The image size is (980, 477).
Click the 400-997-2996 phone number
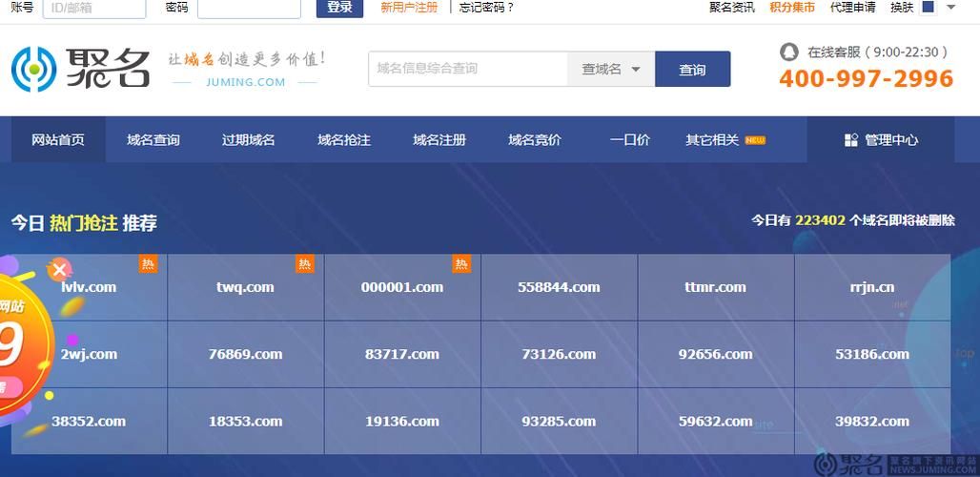(867, 79)
